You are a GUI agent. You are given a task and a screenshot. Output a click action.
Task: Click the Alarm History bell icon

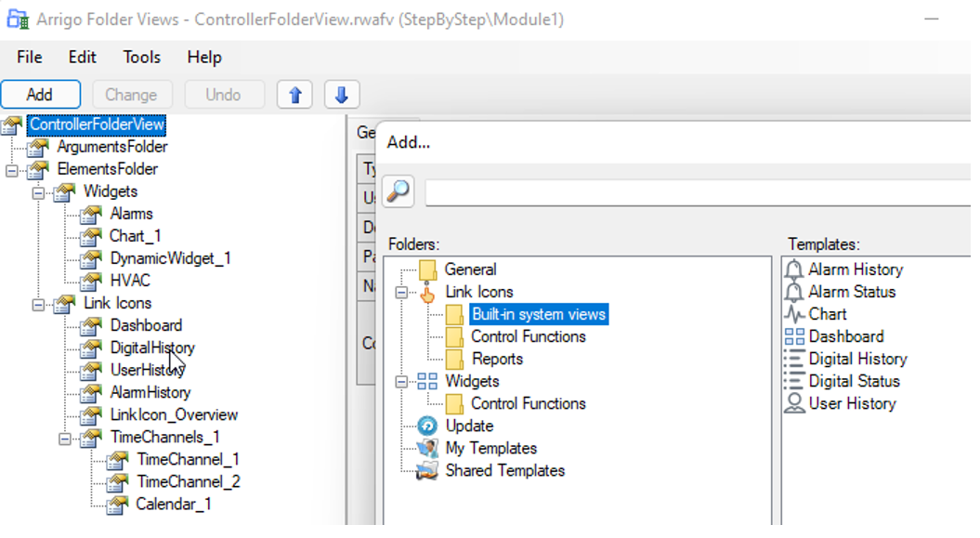pos(793,270)
